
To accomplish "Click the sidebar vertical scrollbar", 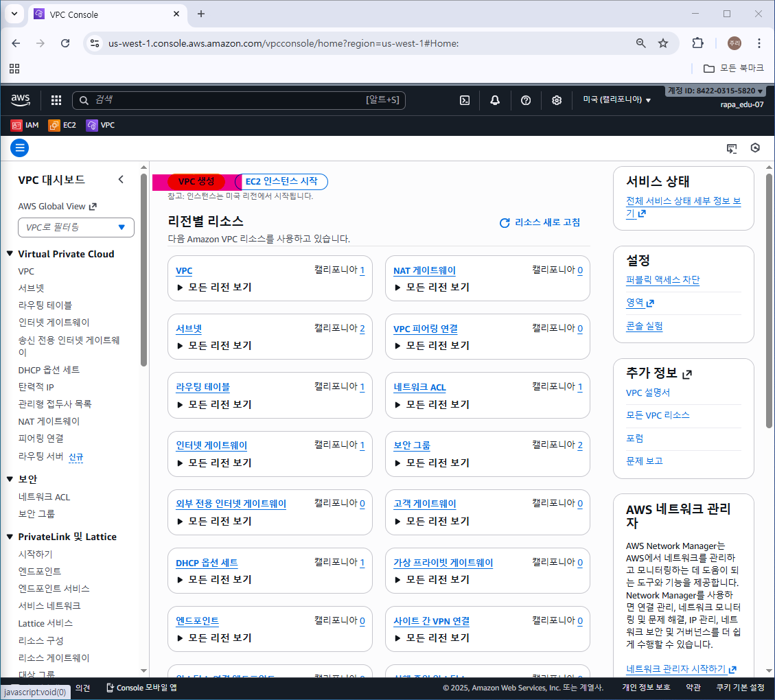I will click(144, 270).
